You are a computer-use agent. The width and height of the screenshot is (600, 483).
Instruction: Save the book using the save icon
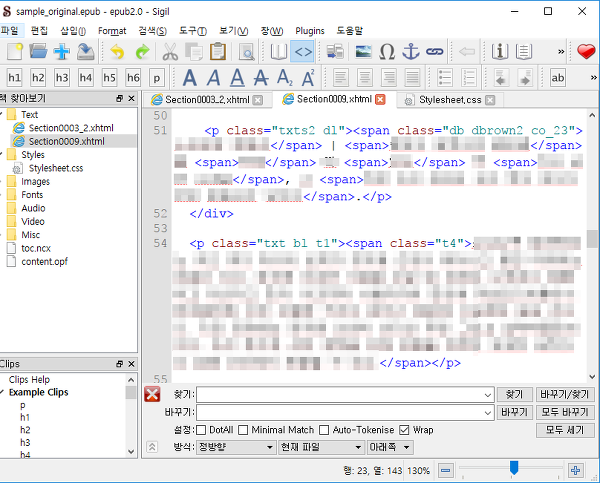(86, 52)
